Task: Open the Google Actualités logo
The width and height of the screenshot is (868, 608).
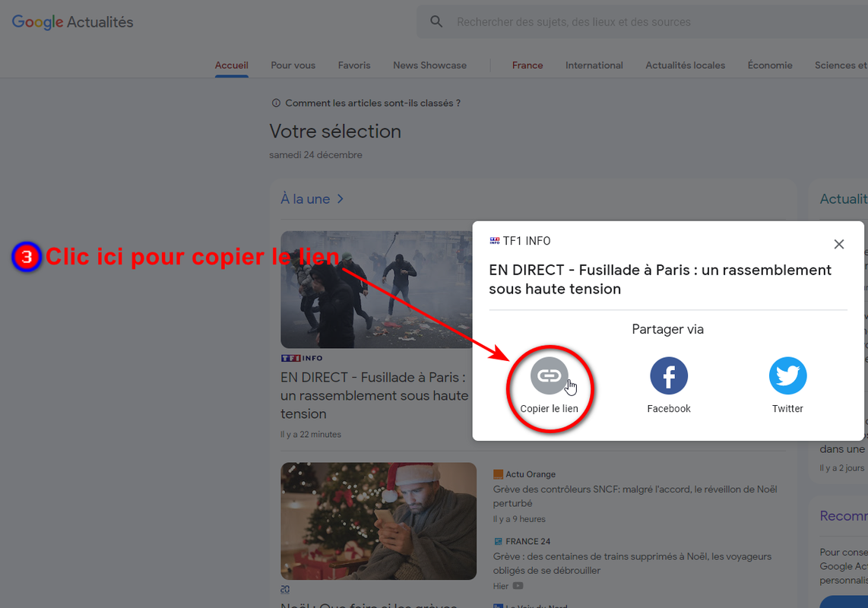Action: pyautogui.click(x=72, y=22)
